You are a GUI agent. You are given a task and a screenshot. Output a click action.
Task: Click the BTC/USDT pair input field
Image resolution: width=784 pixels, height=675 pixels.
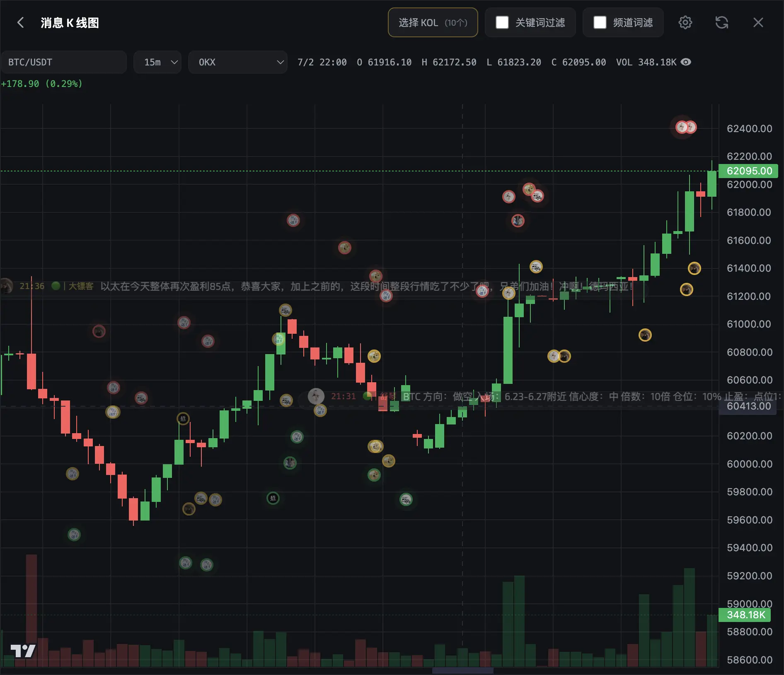tap(64, 62)
